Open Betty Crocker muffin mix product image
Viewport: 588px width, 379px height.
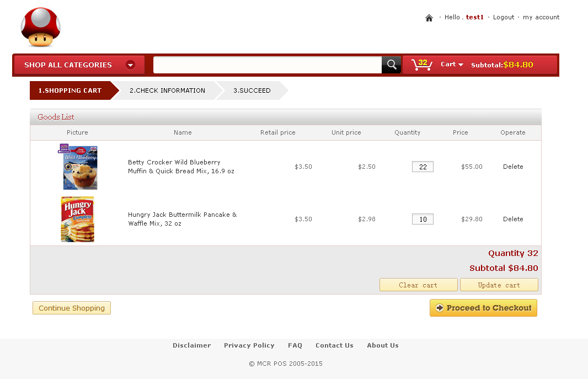point(78,167)
